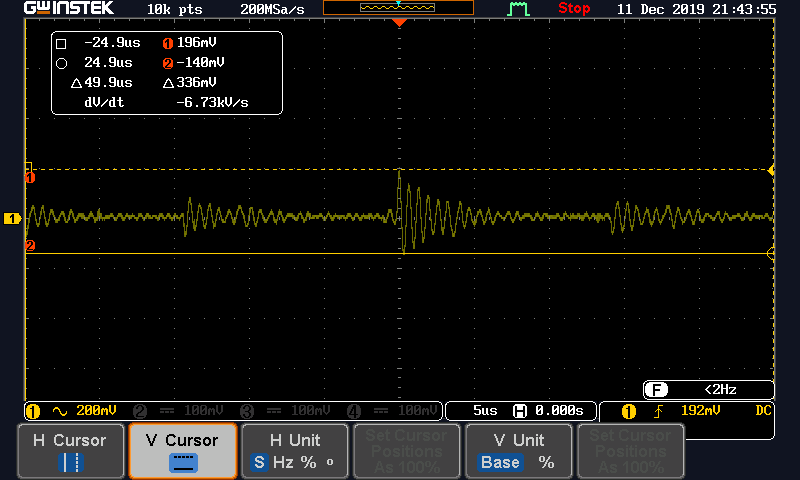Click the disabled horizontal Set Cursor Positions As 100% key next to H Unit
This screenshot has width=800, height=480.
[407, 451]
